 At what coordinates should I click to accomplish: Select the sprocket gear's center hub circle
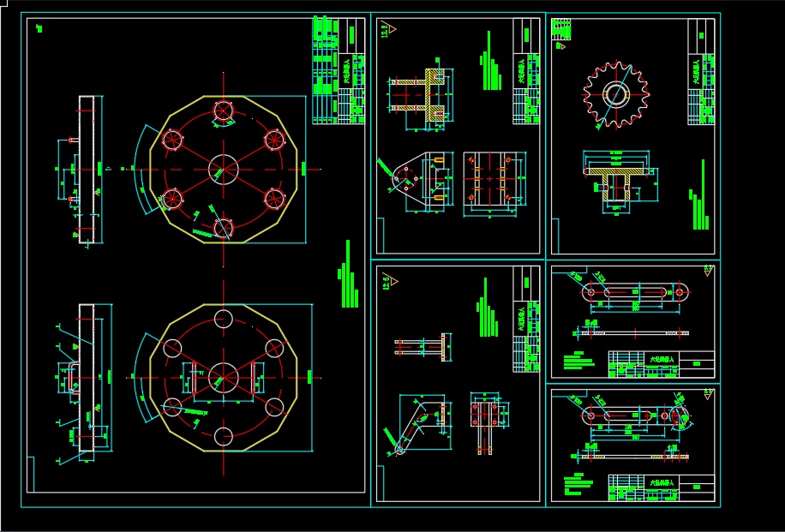click(x=616, y=93)
